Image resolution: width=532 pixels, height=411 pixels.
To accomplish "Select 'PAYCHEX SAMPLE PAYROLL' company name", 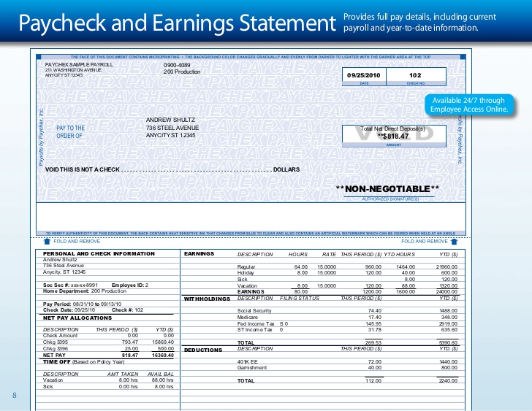I will (x=79, y=64).
